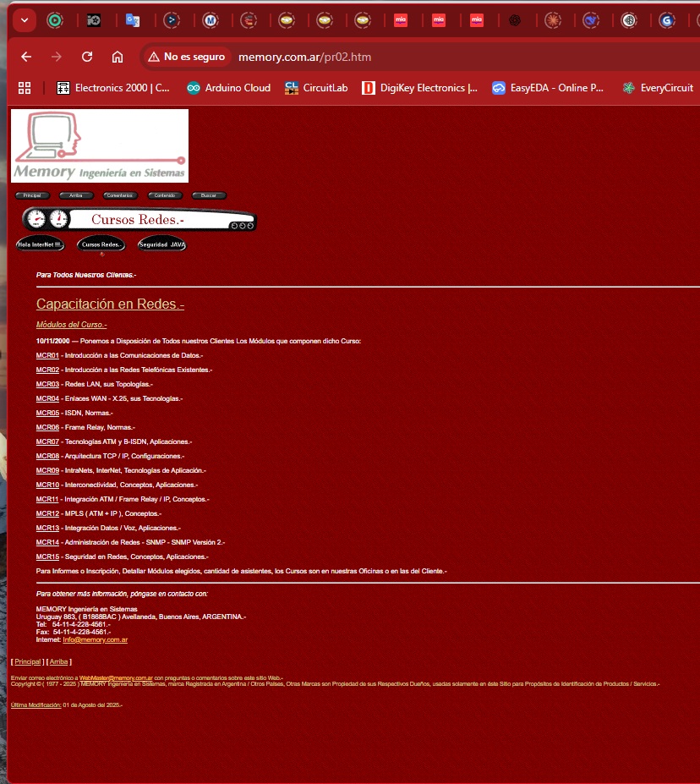The height and width of the screenshot is (784, 700).
Task: Open the MCR01 course link
Action: pyautogui.click(x=46, y=355)
